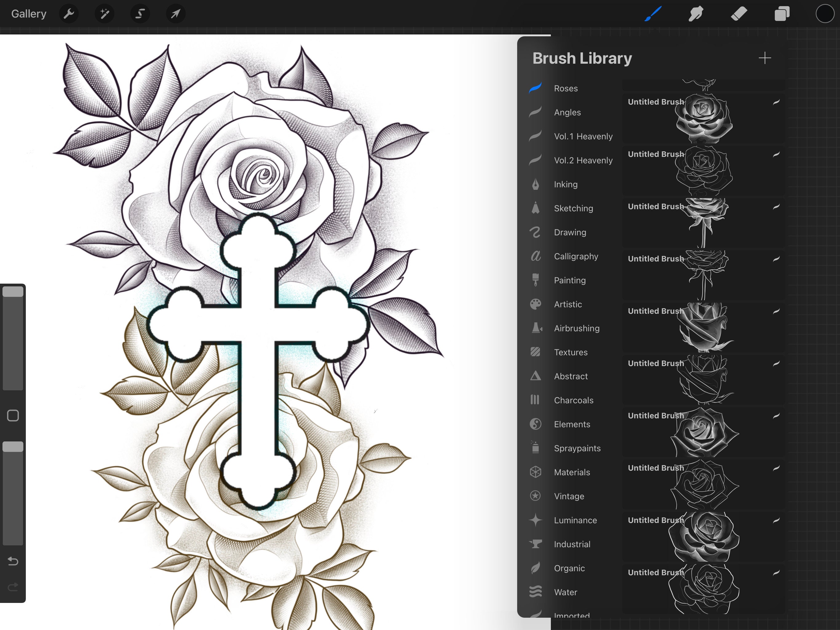Viewport: 840px width, 630px height.
Task: Activate the Transform arrow tool
Action: (176, 14)
